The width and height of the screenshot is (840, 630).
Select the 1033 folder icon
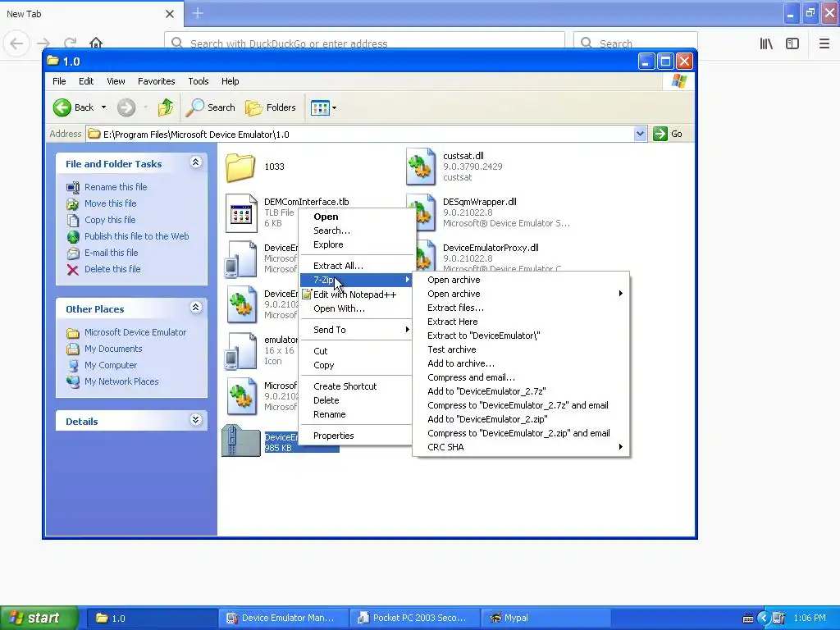(x=240, y=167)
